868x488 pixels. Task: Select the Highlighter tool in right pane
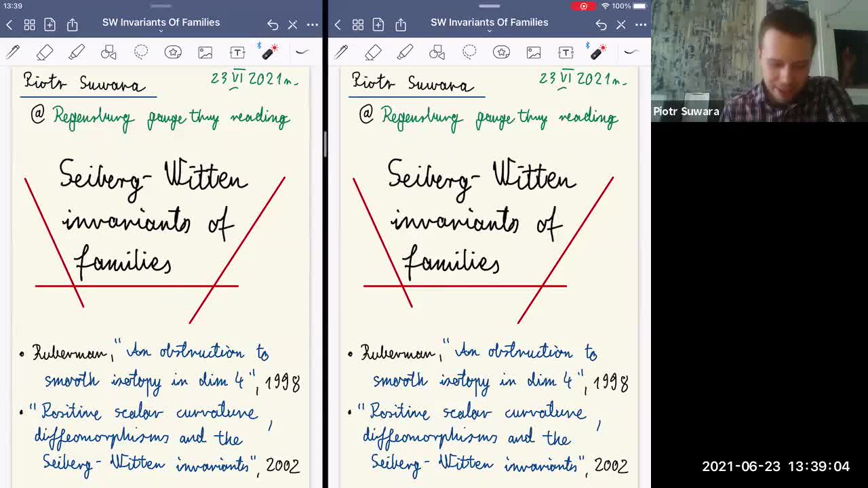[405, 52]
